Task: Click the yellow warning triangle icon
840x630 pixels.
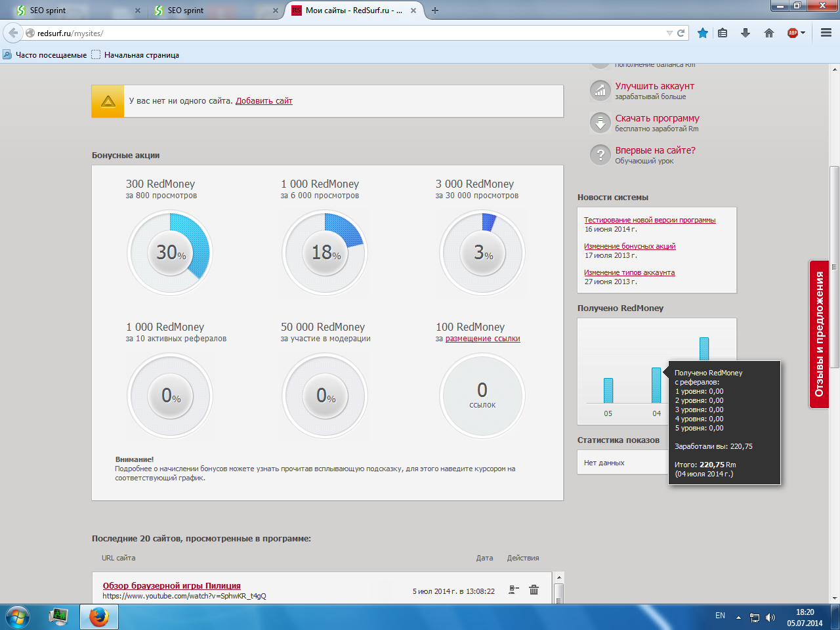Action: click(x=108, y=102)
